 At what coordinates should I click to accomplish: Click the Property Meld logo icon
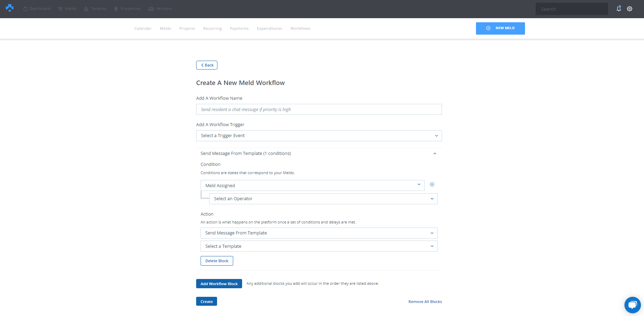pyautogui.click(x=10, y=8)
